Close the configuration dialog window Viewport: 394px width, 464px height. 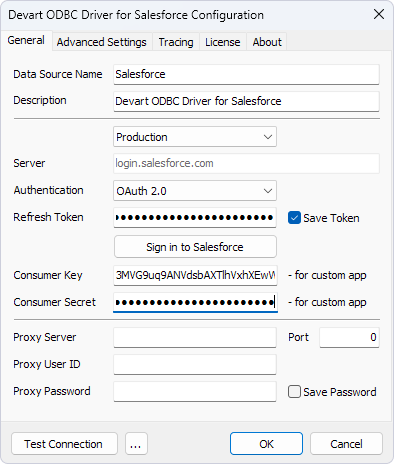[x=379, y=14]
